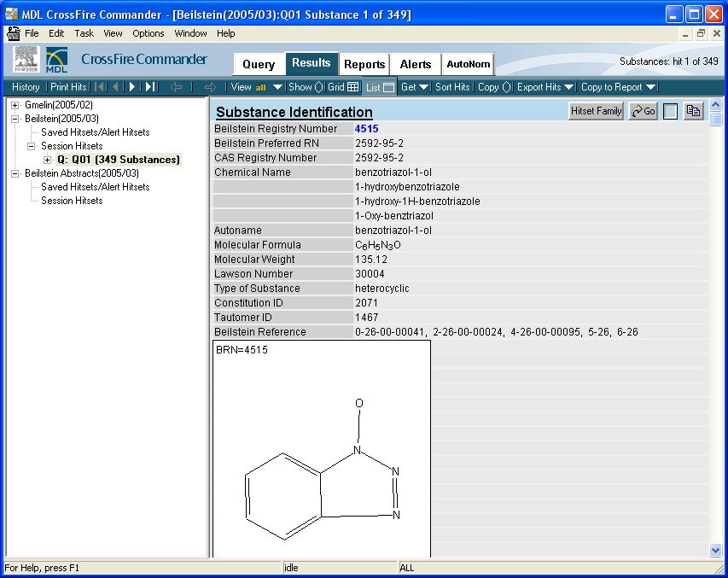Click the scroll up arrow
This screenshot has height=578, width=728.
coord(715,105)
